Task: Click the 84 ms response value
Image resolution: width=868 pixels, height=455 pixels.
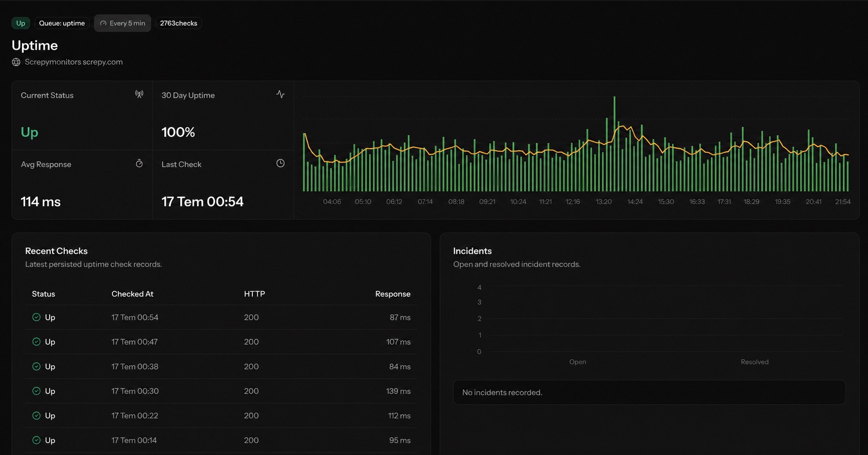Action: click(400, 366)
